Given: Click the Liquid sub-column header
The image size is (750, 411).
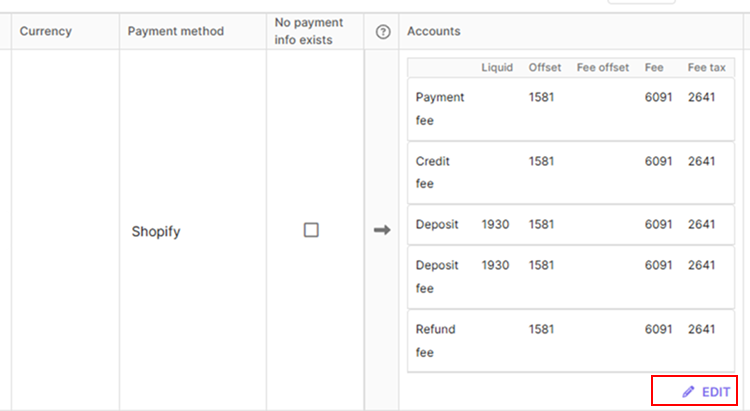Looking at the screenshot, I should tap(497, 67).
